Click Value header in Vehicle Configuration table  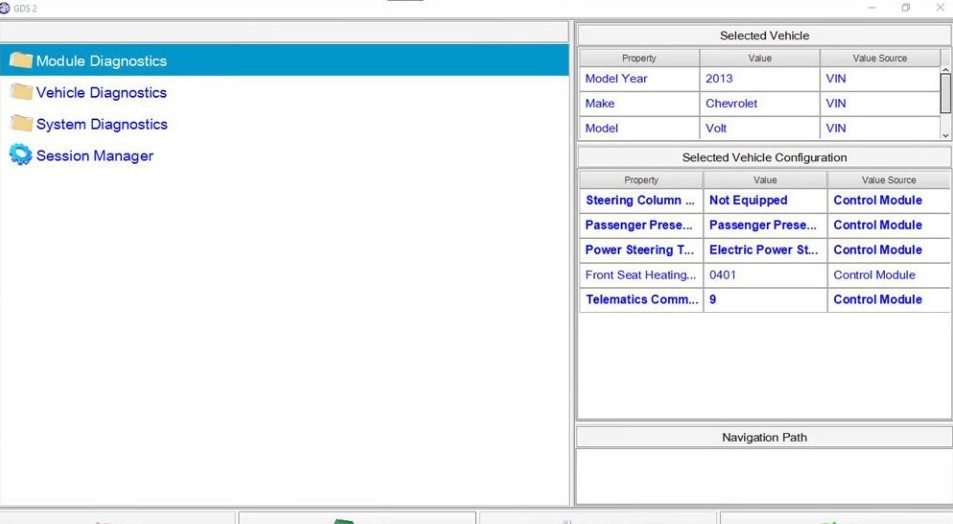pos(765,180)
